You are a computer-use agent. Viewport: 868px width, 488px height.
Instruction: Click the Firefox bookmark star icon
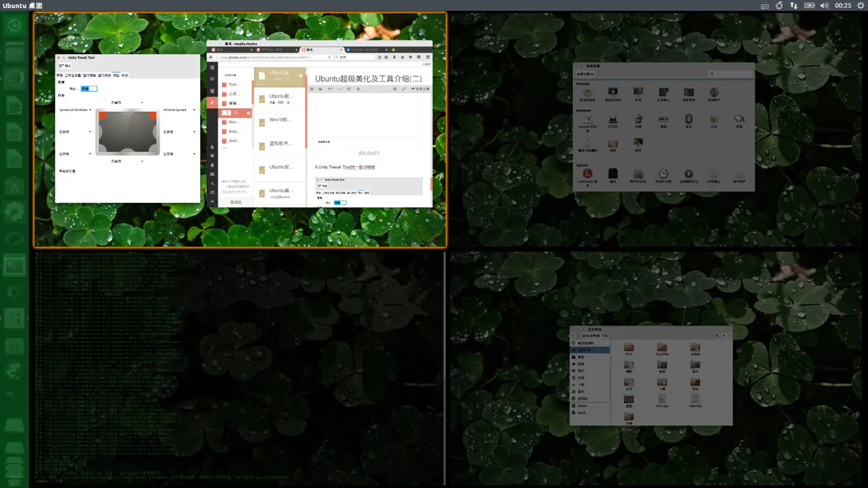[x=380, y=57]
